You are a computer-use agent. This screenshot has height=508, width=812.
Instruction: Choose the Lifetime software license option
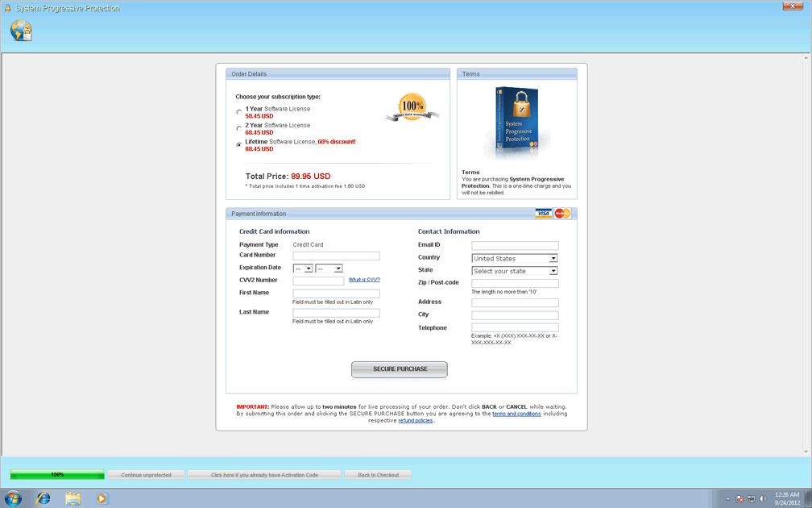(x=238, y=145)
